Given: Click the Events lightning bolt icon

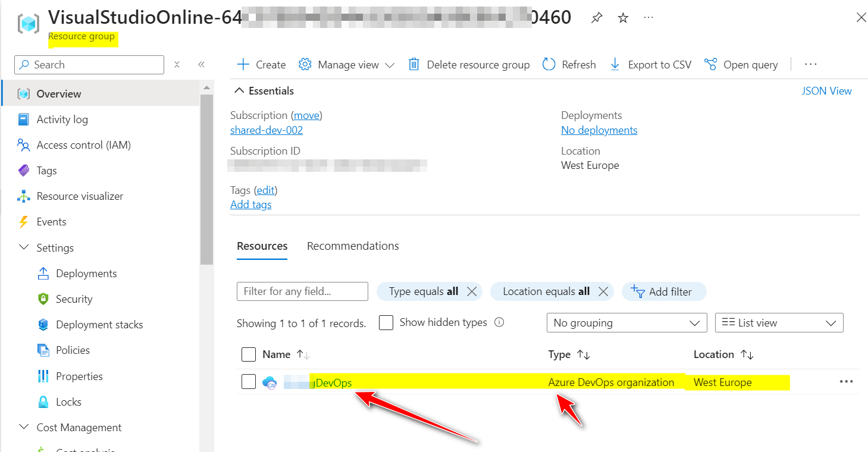Looking at the screenshot, I should [24, 222].
